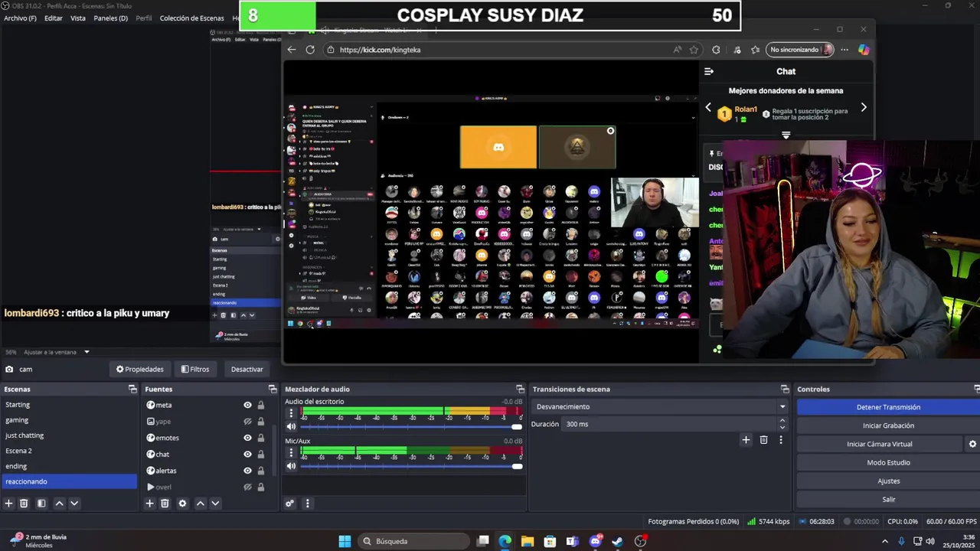Move selected source up in Fuentes

point(201,504)
